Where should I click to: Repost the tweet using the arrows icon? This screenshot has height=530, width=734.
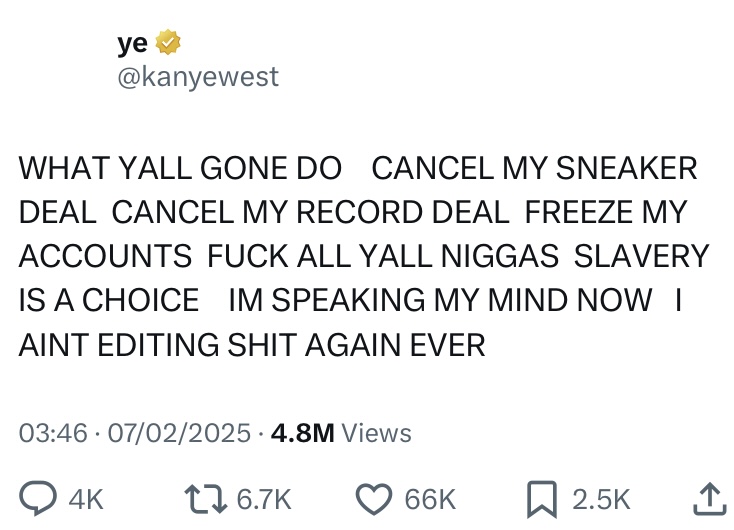tap(206, 499)
